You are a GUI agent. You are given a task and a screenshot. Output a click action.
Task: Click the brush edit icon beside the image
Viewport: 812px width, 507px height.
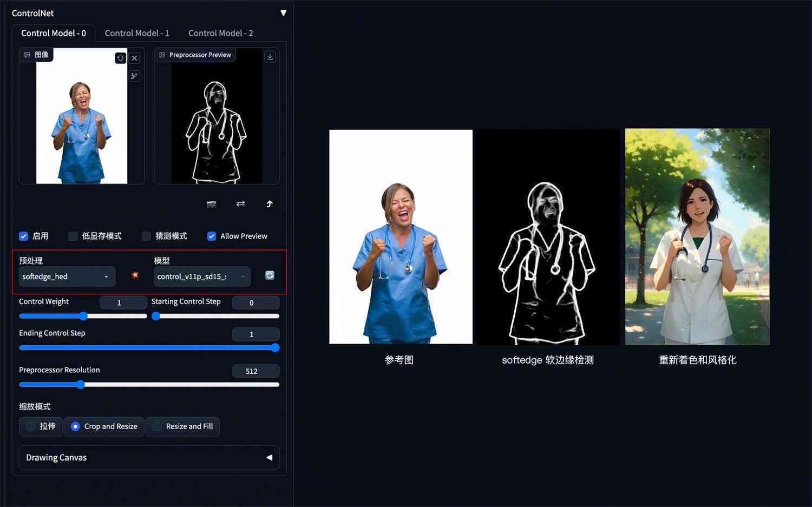[x=135, y=76]
